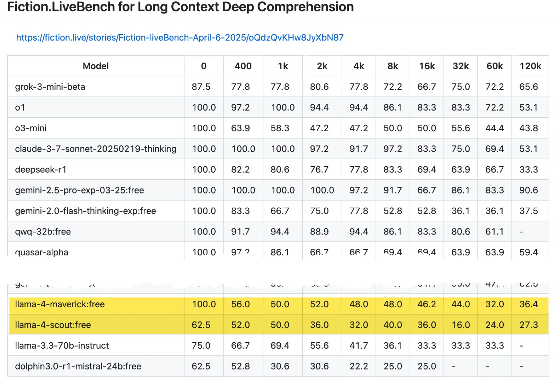This screenshot has width=555, height=392.
Task: Select the llama-4-maverick:free model name
Action: tap(60, 304)
